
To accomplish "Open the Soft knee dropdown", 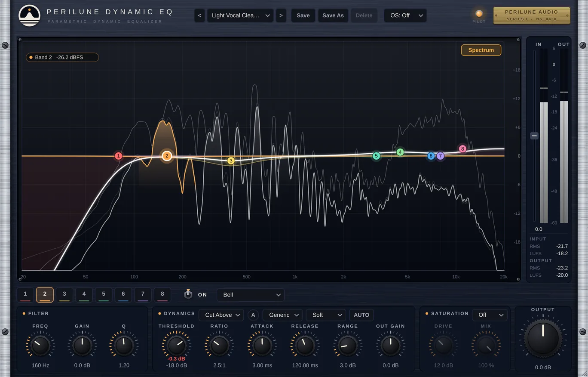I will pos(326,315).
